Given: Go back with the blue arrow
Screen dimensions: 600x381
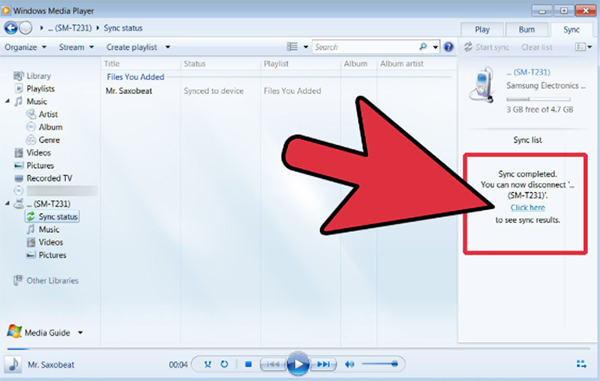Looking at the screenshot, I should pyautogui.click(x=11, y=28).
